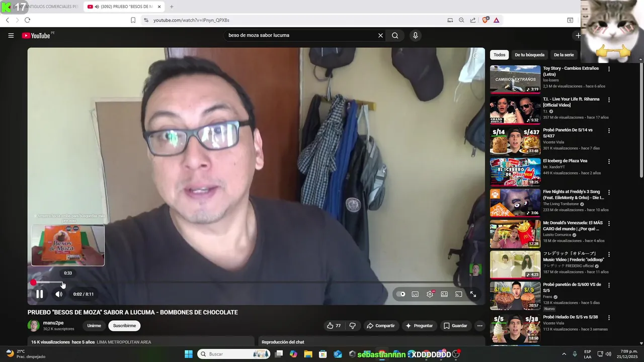The height and width of the screenshot is (362, 644).
Task: Click the manu2pe channel avatar
Action: [34, 326]
